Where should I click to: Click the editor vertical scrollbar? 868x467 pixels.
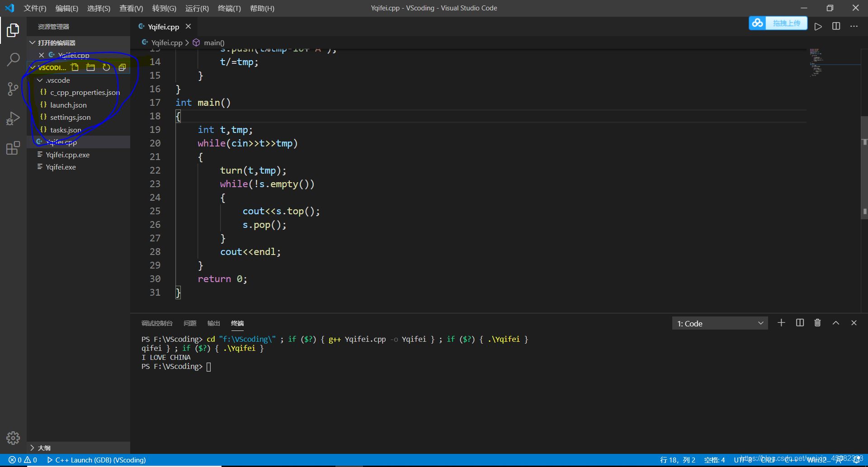tap(864, 167)
